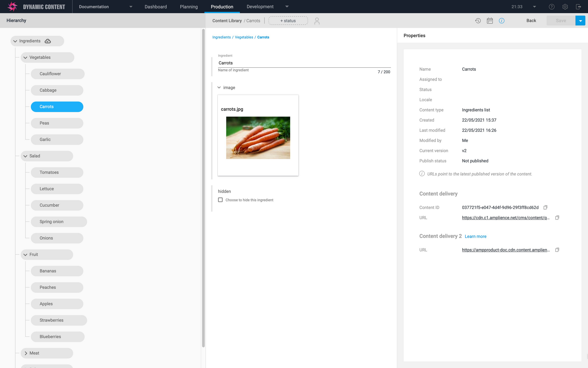This screenshot has width=588, height=368.
Task: Switch to the Dashboard tab
Action: (155, 7)
